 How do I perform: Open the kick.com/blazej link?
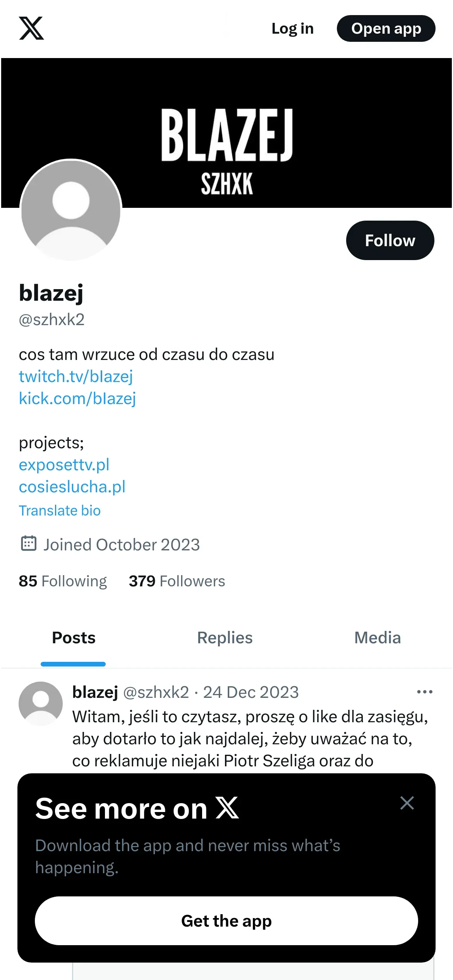tap(77, 398)
